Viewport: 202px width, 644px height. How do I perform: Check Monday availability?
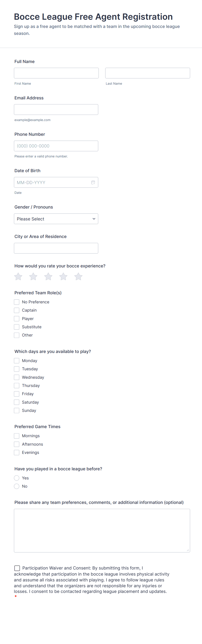click(17, 361)
